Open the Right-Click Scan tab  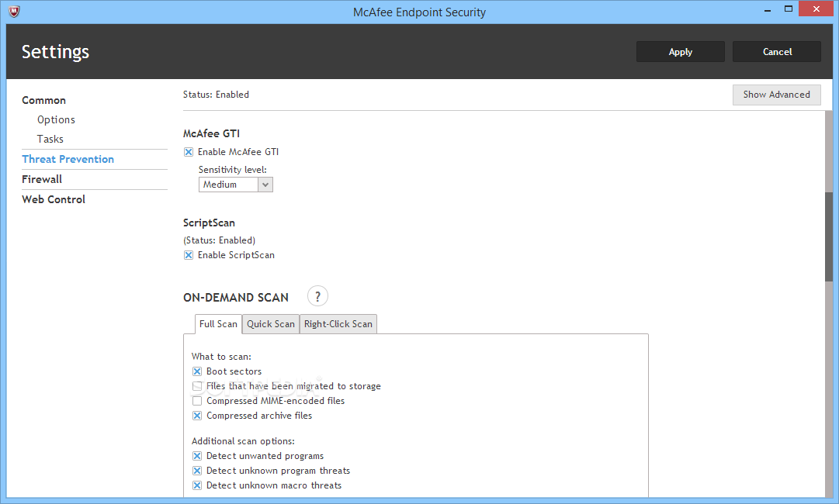point(338,324)
